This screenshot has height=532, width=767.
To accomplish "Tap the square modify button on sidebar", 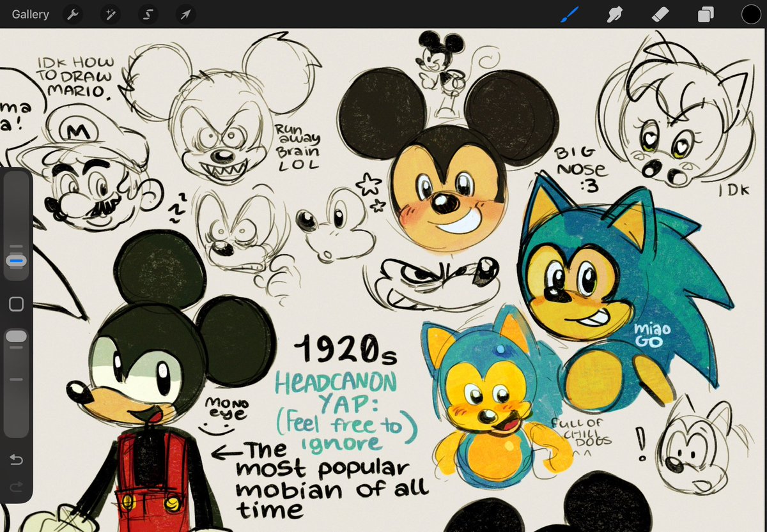I will [x=17, y=304].
